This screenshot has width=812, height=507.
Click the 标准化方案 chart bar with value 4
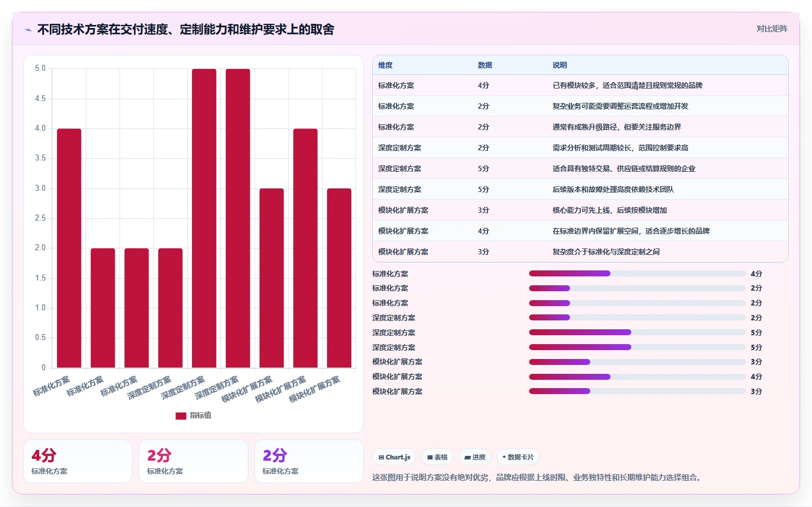[69, 248]
